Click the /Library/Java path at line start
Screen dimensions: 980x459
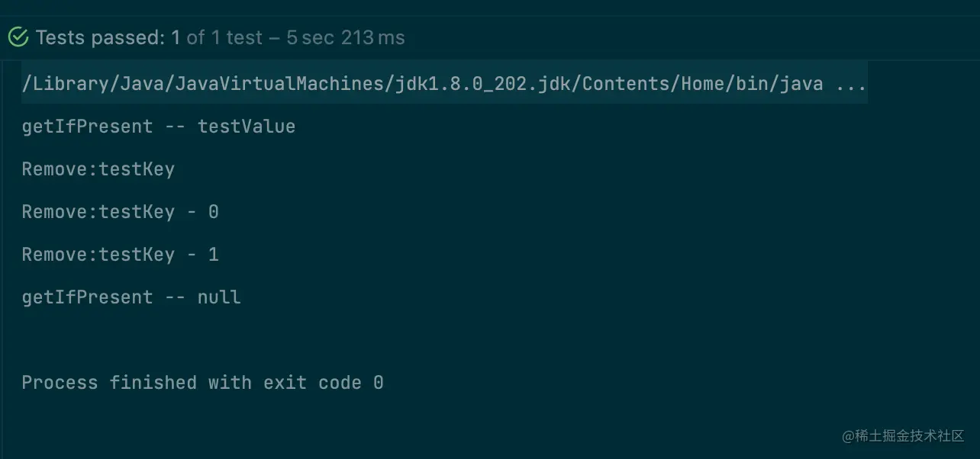[x=69, y=84]
